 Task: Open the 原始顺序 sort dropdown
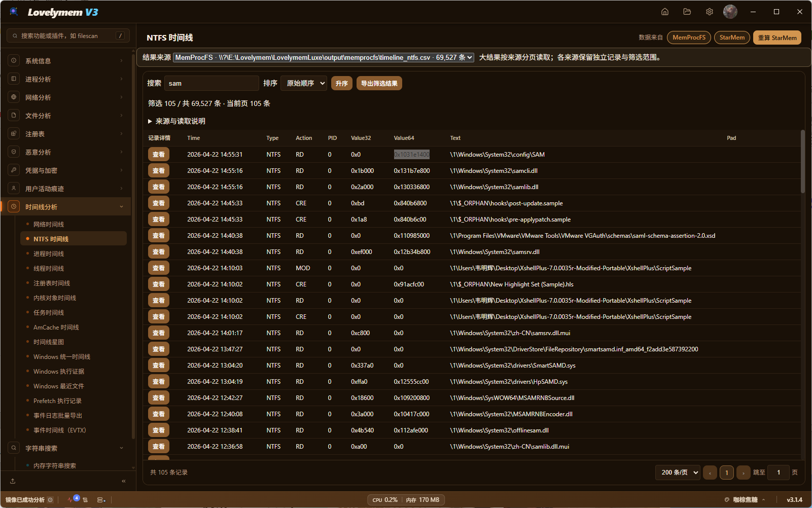[x=304, y=83]
